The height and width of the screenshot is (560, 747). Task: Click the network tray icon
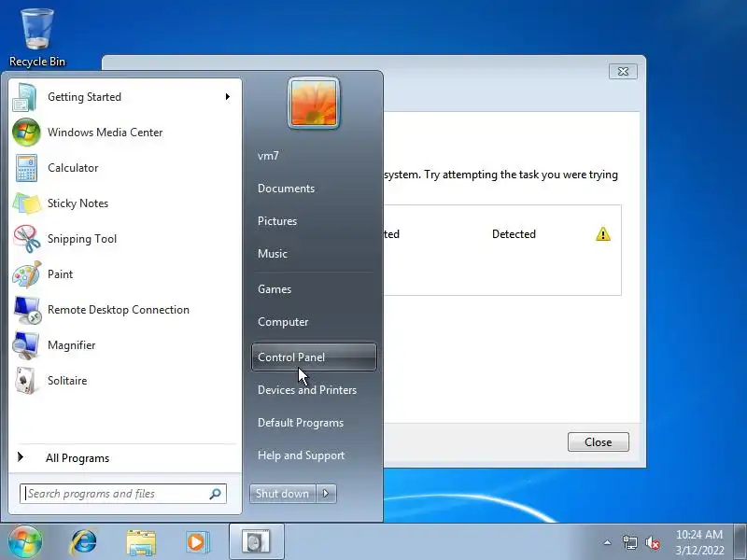[x=629, y=542]
